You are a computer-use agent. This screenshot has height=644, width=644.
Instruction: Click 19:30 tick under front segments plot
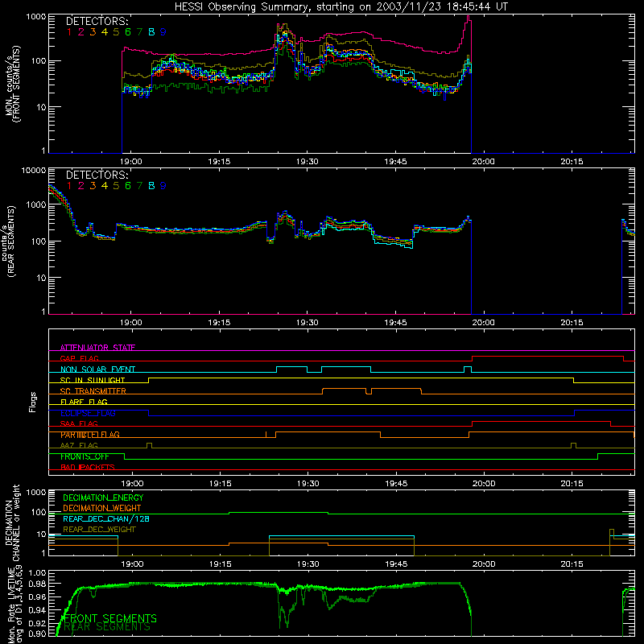point(308,162)
